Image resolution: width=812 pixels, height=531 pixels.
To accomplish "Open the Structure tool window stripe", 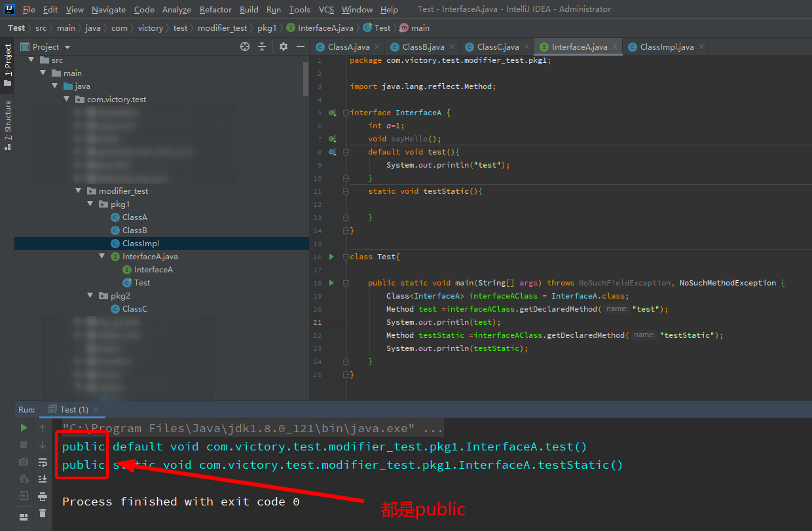I will (x=8, y=125).
